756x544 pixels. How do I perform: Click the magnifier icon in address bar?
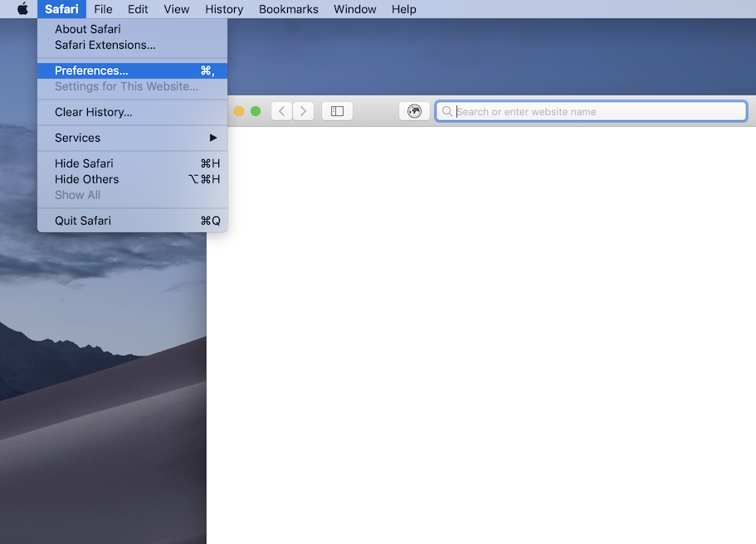pyautogui.click(x=447, y=111)
